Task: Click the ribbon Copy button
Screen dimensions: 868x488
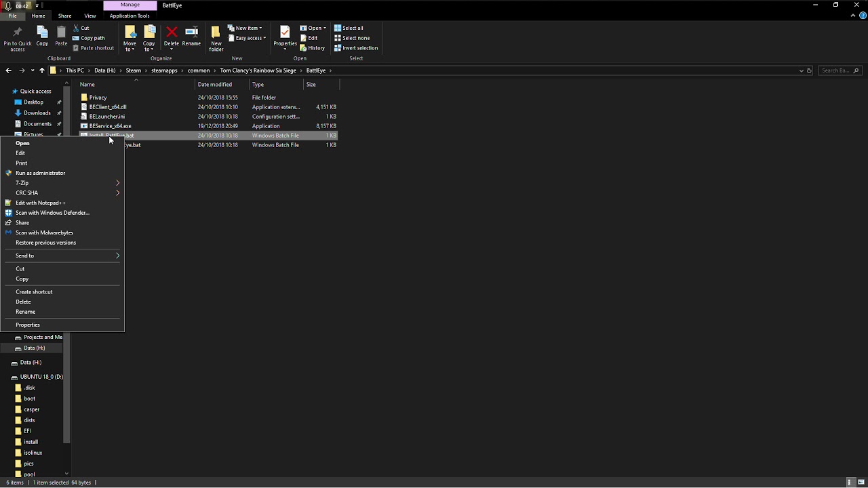Action: pyautogui.click(x=42, y=36)
